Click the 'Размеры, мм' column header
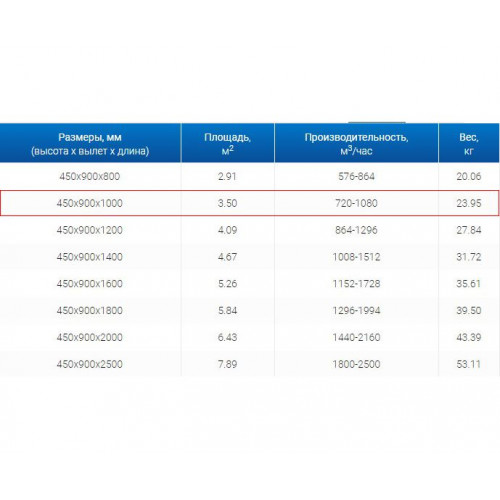 click(x=90, y=143)
